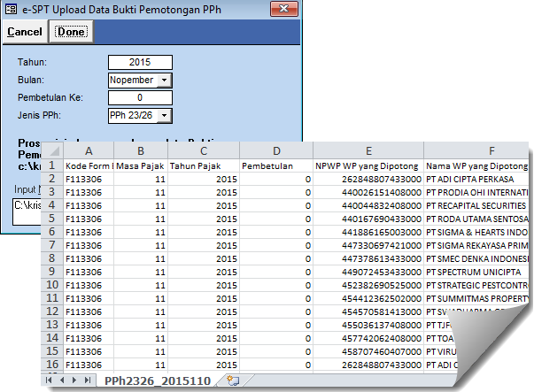Open the Jenis PPh dropdown arrow
The image size is (534, 392).
point(164,116)
